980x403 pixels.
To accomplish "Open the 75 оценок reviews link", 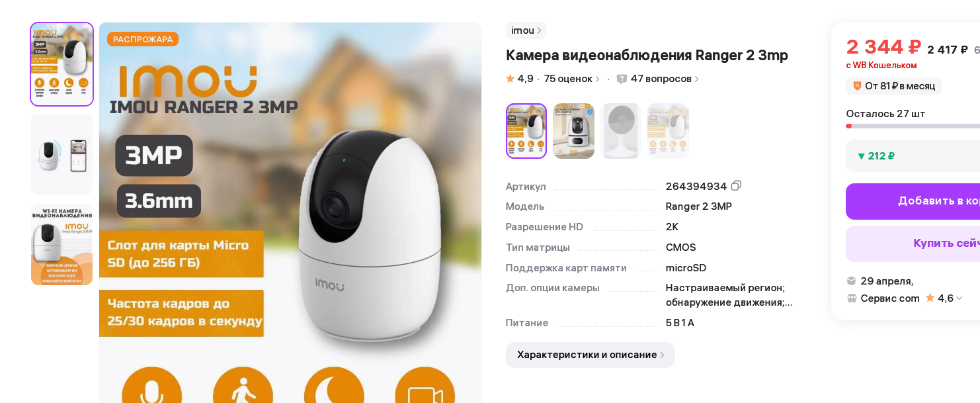I will [571, 79].
